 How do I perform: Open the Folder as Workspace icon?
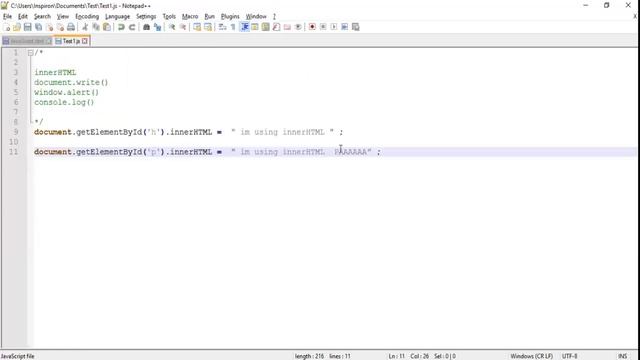tap(287, 27)
